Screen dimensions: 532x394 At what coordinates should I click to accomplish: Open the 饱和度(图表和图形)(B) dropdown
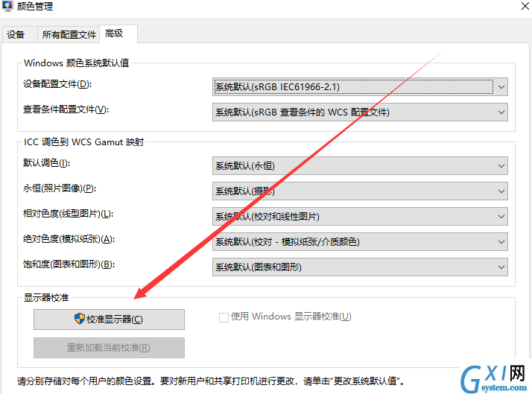(x=360, y=267)
